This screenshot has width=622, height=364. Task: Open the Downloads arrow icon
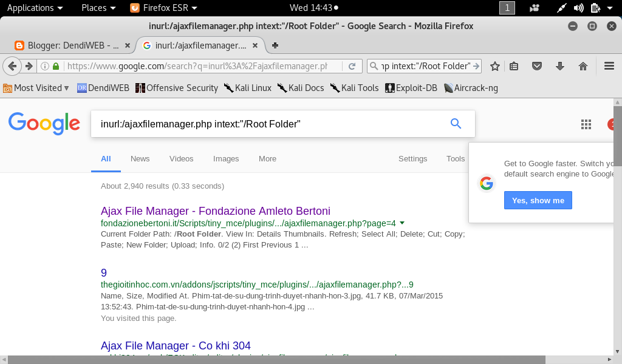[559, 66]
